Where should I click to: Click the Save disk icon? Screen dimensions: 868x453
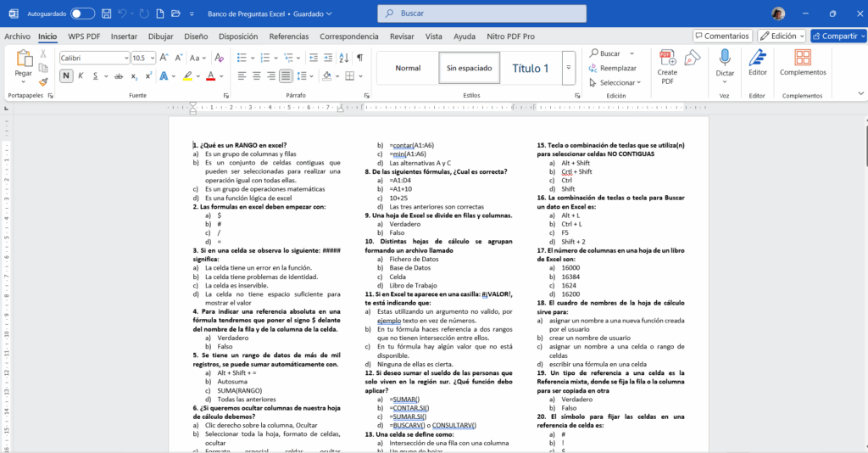click(106, 14)
